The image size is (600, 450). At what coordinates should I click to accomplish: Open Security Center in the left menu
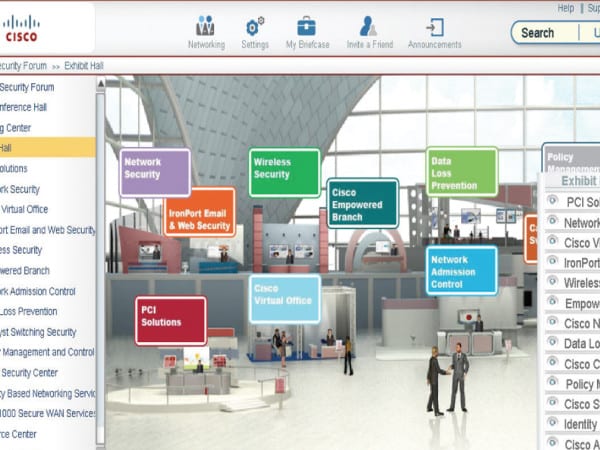[x=29, y=373]
